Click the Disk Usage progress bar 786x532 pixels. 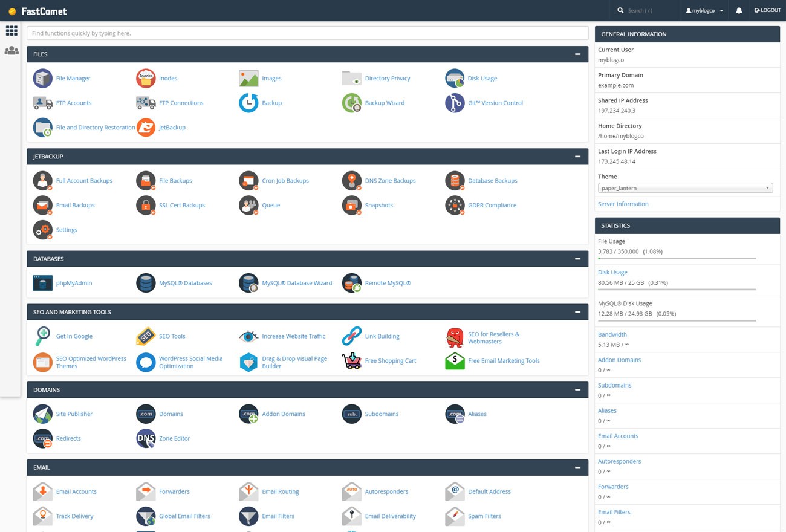click(677, 290)
